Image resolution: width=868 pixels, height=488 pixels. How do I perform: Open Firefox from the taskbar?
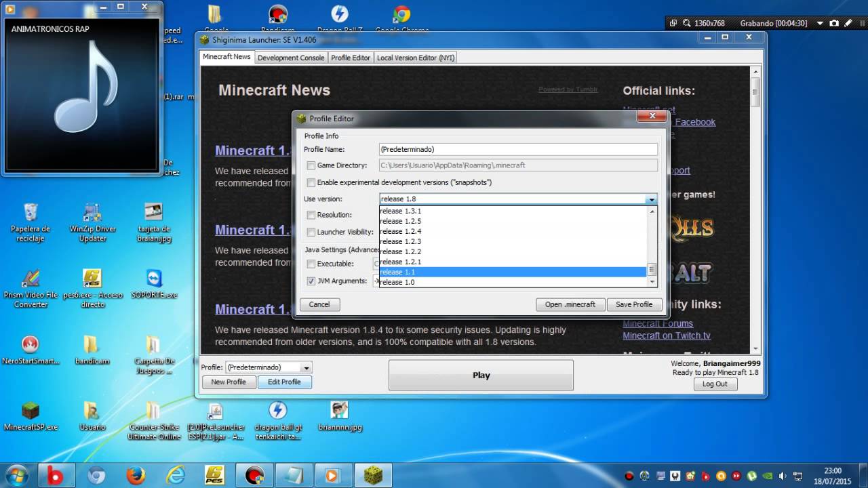click(x=136, y=475)
